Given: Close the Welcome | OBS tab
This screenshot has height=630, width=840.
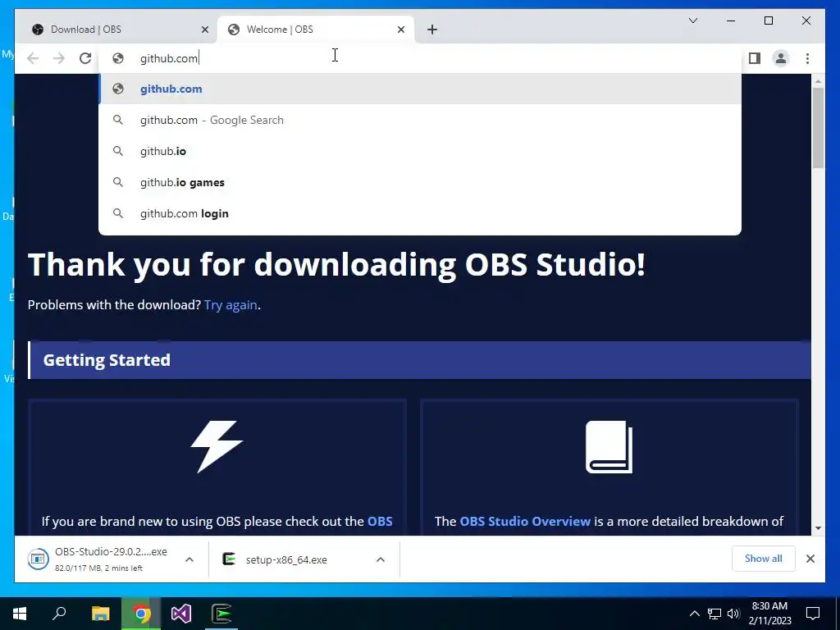Looking at the screenshot, I should [400, 30].
